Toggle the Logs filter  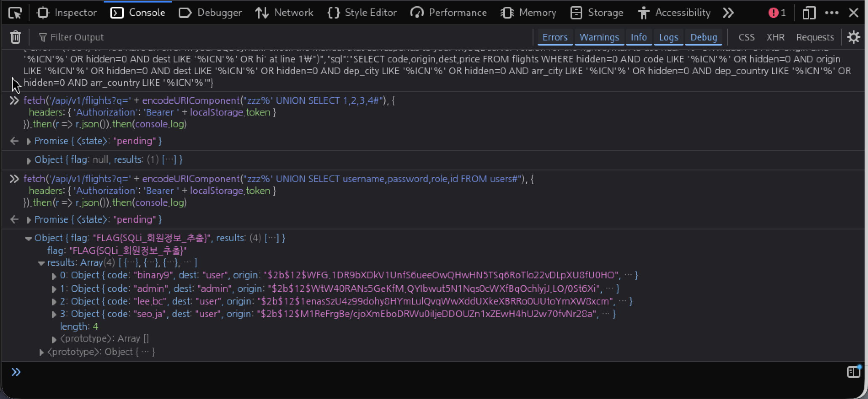668,37
